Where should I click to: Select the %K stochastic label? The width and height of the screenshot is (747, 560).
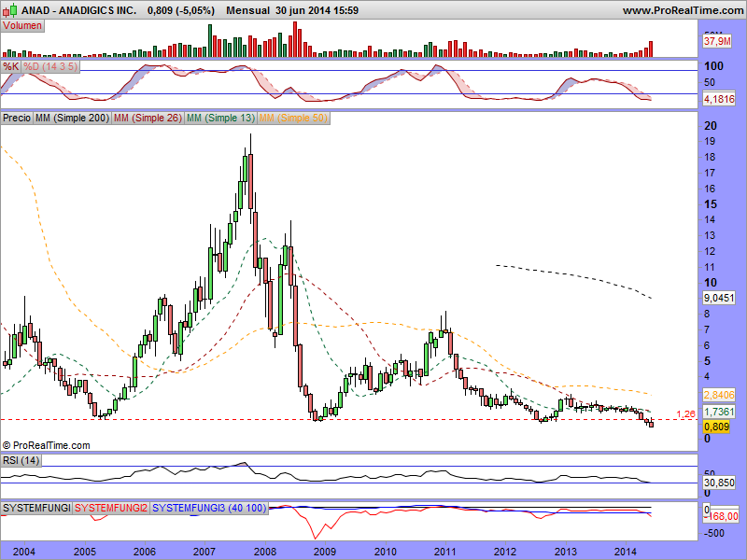[x=10, y=66]
